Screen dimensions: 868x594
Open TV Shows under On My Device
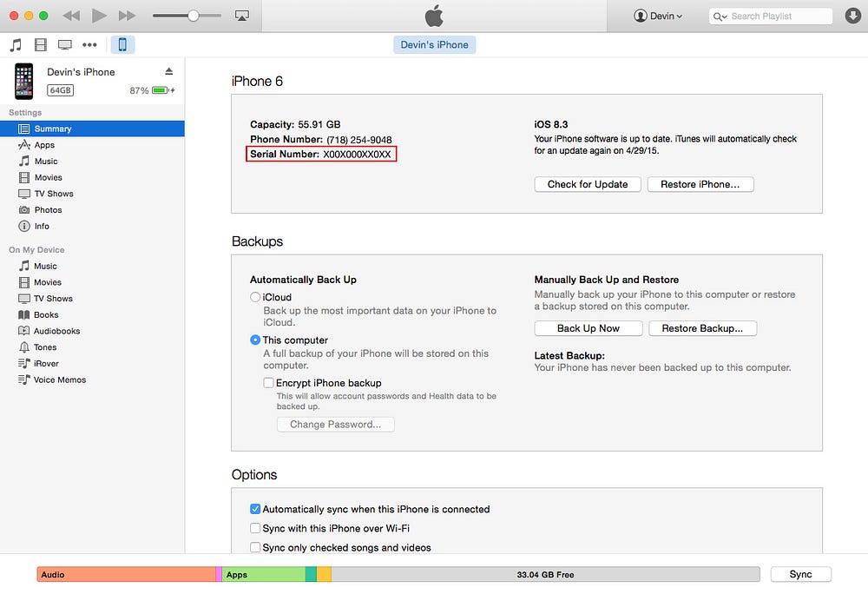tap(92, 299)
